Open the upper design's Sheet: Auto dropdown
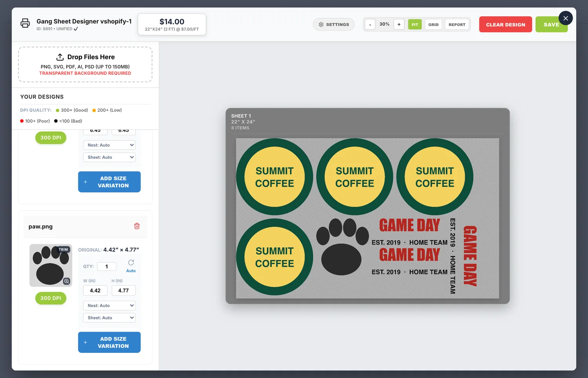Image resolution: width=588 pixels, height=378 pixels. [x=109, y=157]
